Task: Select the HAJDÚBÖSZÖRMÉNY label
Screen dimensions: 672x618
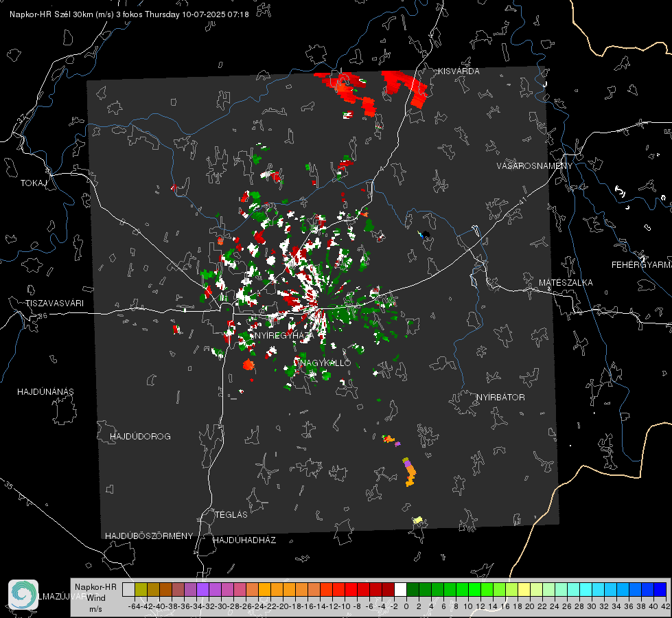Action: coord(149,536)
